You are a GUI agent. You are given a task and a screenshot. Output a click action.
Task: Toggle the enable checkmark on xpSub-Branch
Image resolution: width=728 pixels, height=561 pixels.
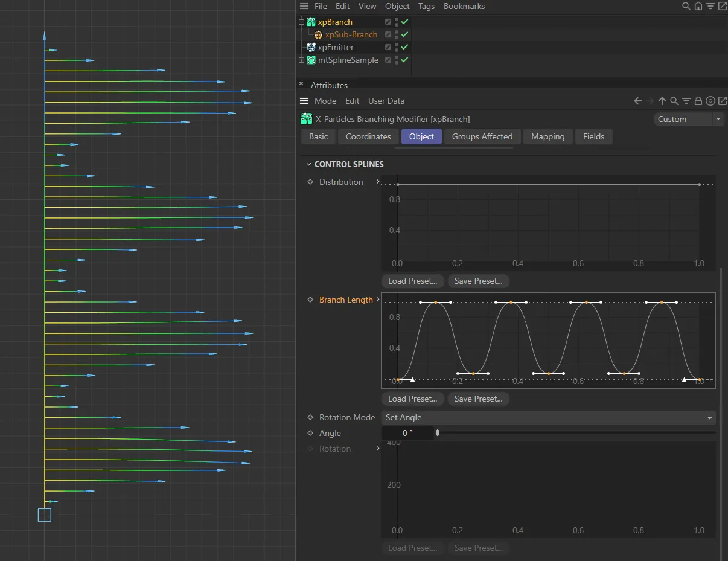click(404, 34)
